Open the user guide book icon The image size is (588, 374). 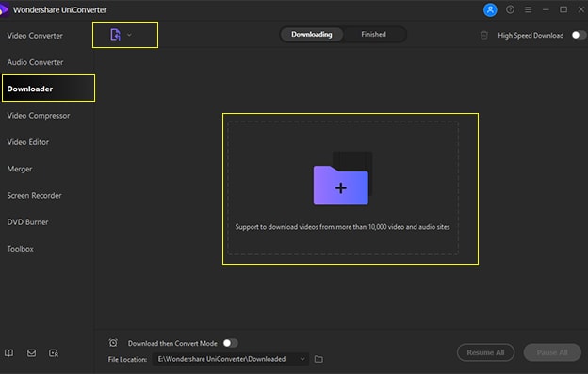(9, 353)
